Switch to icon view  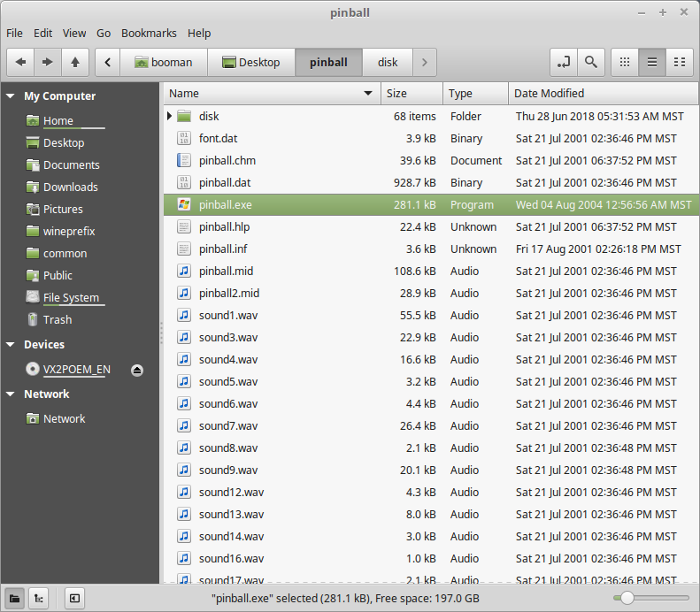[625, 62]
